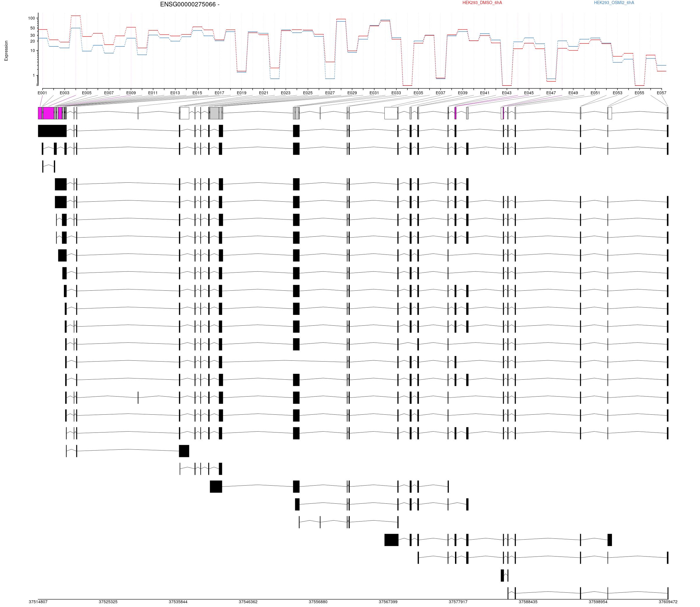
Task: Select the HEK293_OSMI2_6hA legend label
Action: coord(614,3)
